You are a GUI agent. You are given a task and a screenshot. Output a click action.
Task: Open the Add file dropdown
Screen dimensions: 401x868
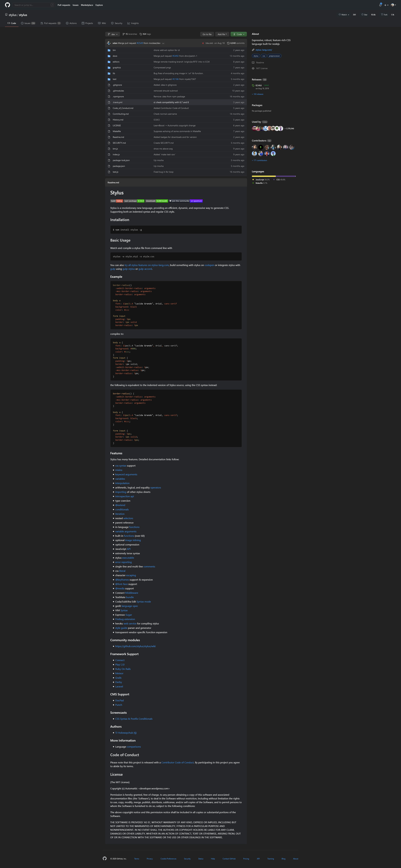click(x=222, y=34)
